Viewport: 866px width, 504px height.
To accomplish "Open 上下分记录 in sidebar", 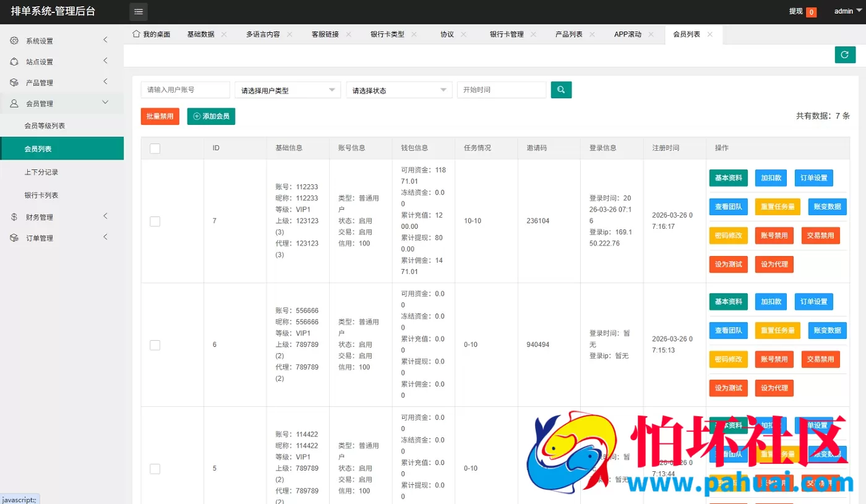I will tap(62, 172).
